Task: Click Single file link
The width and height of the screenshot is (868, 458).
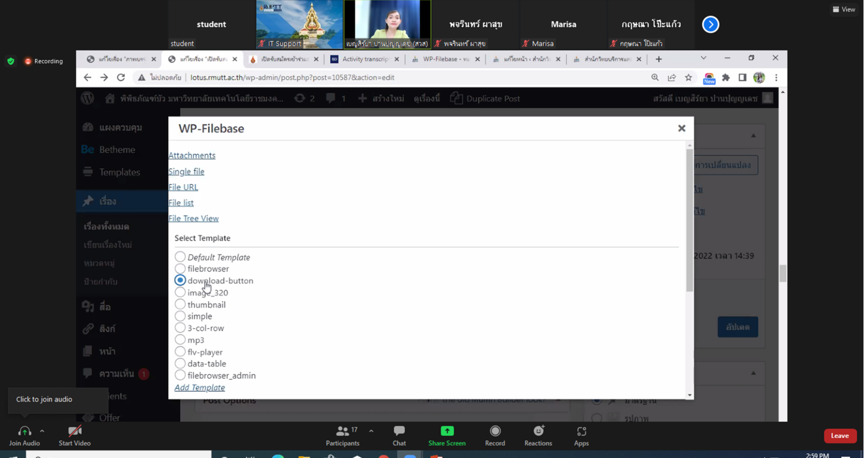Action: tap(186, 171)
